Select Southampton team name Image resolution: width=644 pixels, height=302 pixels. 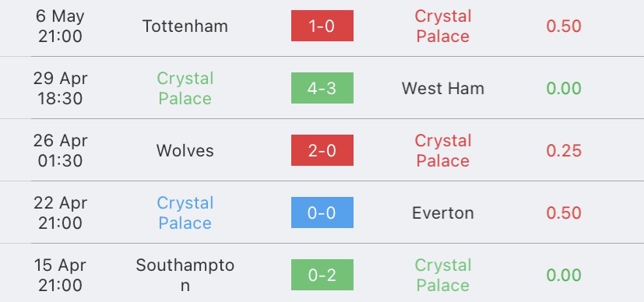click(185, 275)
